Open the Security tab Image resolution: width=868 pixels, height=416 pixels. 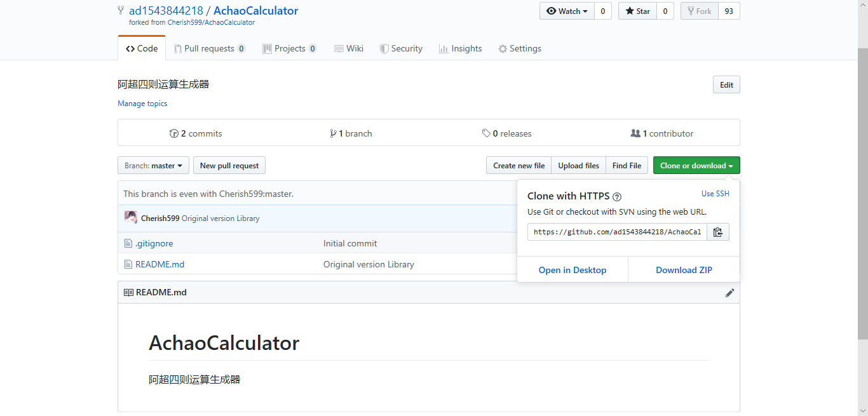point(401,48)
